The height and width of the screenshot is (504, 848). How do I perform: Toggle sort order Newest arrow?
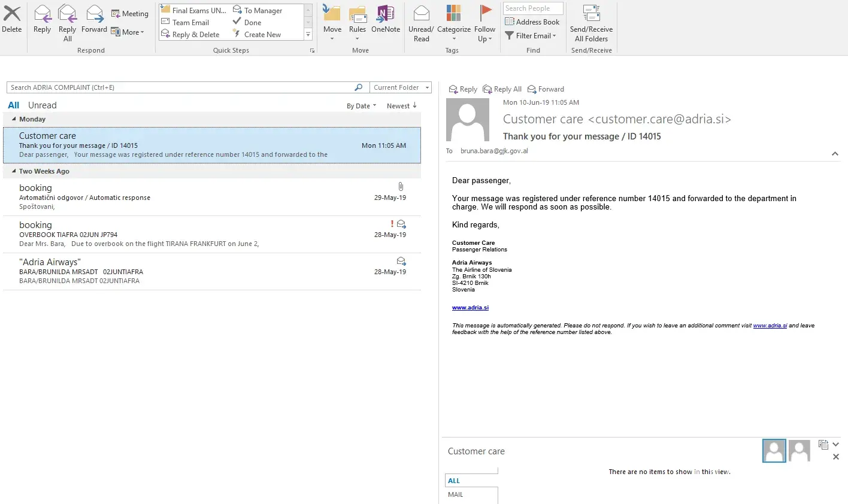pyautogui.click(x=402, y=106)
